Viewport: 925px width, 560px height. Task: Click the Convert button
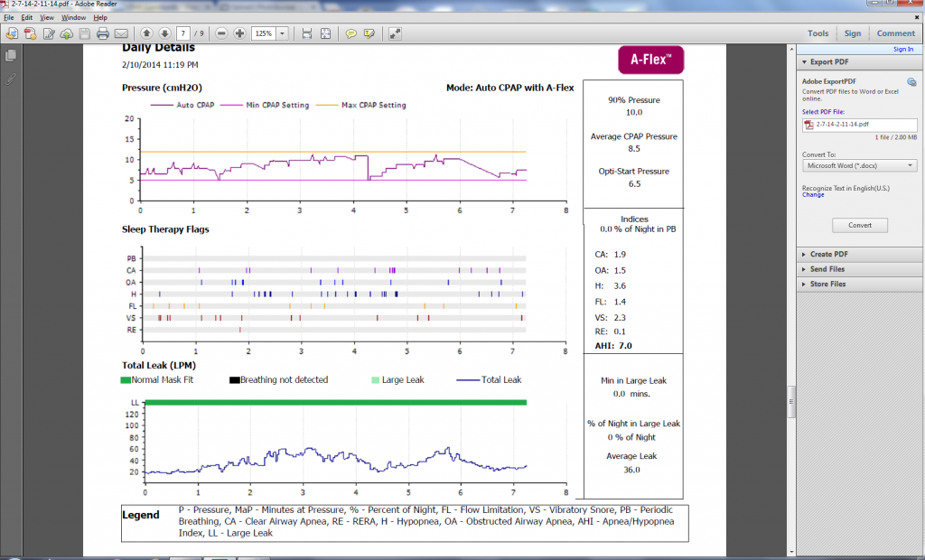pyautogui.click(x=860, y=226)
